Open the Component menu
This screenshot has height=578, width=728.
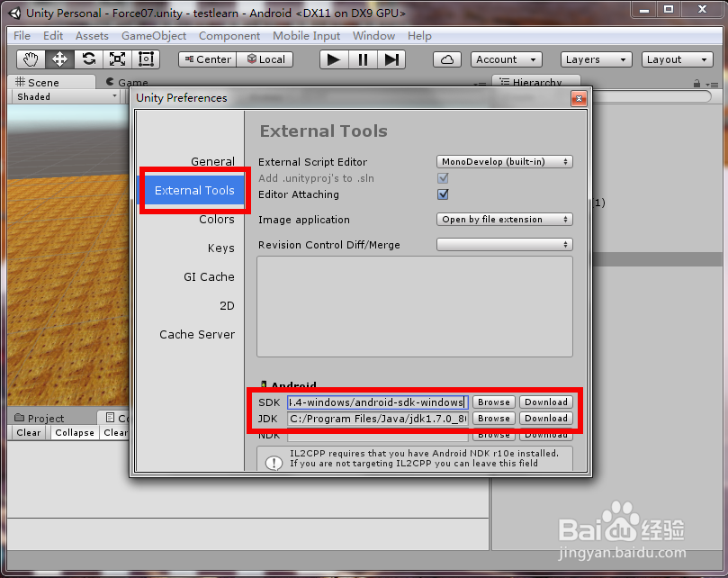(229, 36)
